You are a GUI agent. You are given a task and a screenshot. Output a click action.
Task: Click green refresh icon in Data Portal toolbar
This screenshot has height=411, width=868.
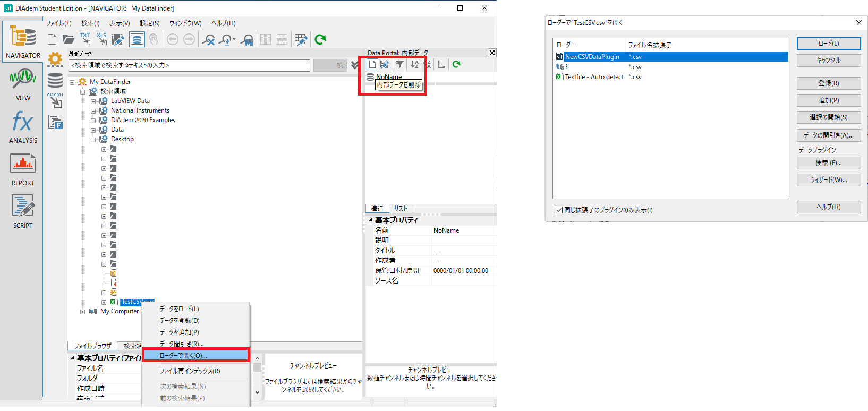(x=456, y=64)
